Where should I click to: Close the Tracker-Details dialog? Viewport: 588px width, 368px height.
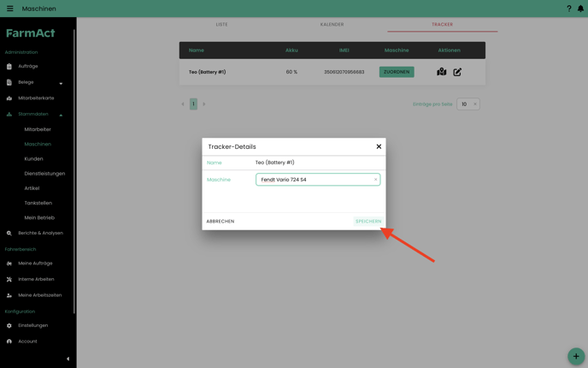(x=379, y=146)
